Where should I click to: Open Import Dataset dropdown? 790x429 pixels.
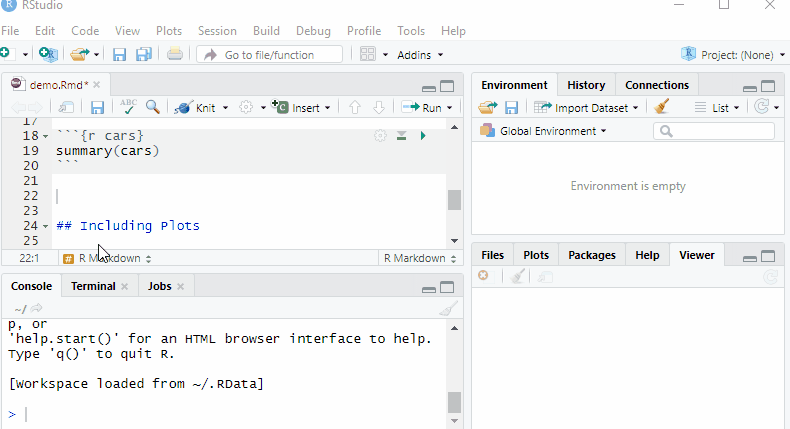(x=586, y=107)
